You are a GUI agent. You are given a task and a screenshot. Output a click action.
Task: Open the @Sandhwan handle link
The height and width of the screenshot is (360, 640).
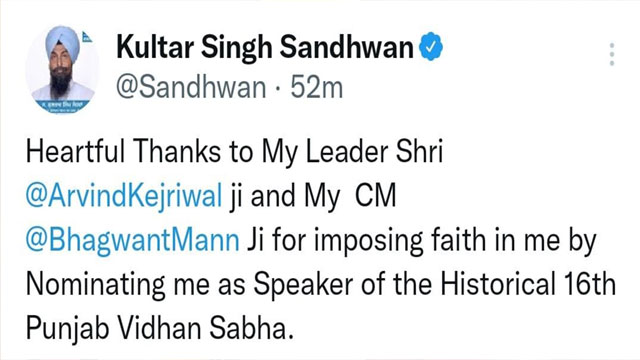tap(191, 87)
